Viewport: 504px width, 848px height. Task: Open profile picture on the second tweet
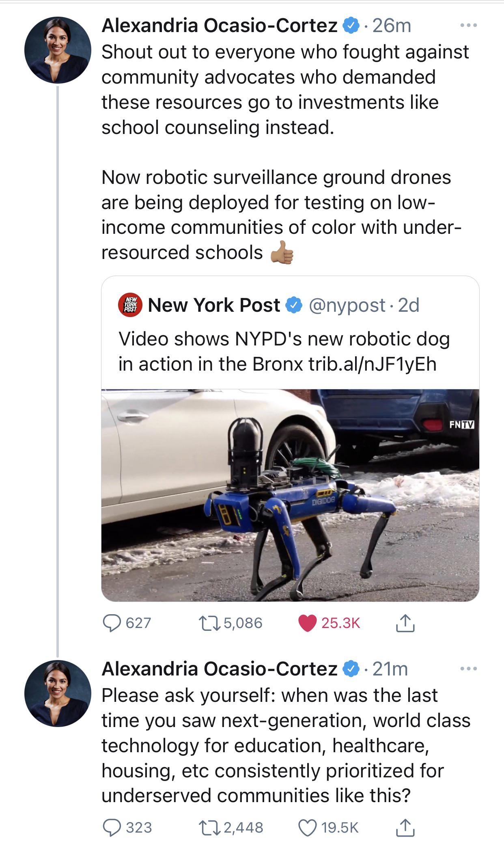[x=58, y=693]
